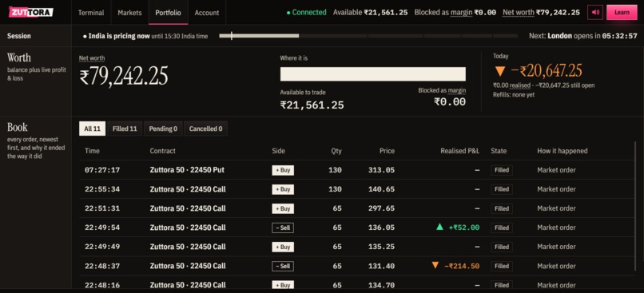Viewport: 644px width, 293px height.
Task: Click the ₹79,242.25 net worth figure
Action: point(124,77)
